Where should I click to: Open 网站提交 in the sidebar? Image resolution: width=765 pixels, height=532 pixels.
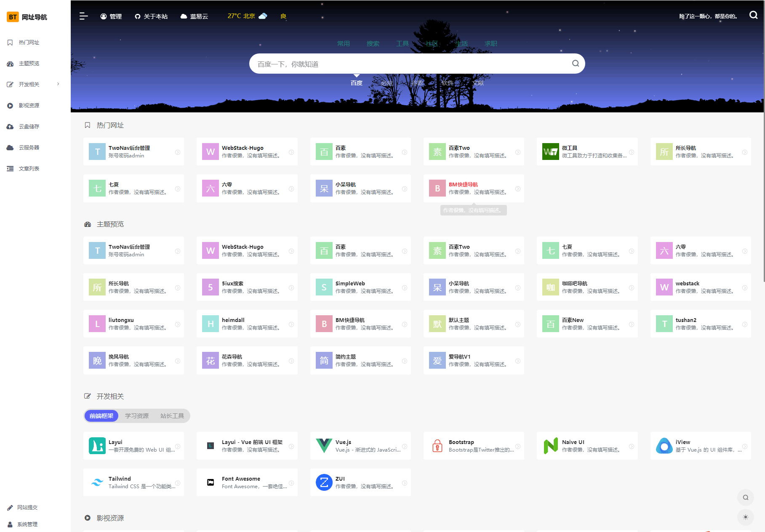(x=27, y=508)
